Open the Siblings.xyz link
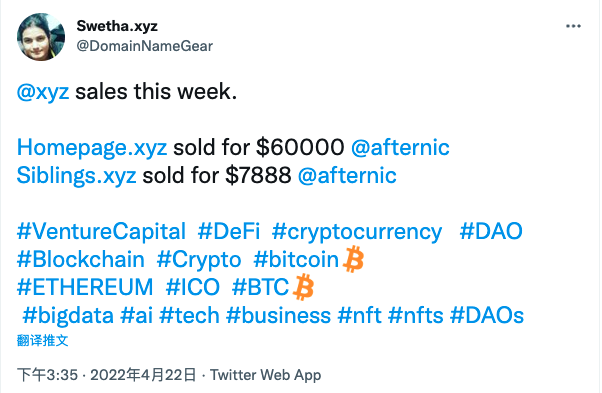Screen dimensions: 602x393 pyautogui.click(x=76, y=176)
